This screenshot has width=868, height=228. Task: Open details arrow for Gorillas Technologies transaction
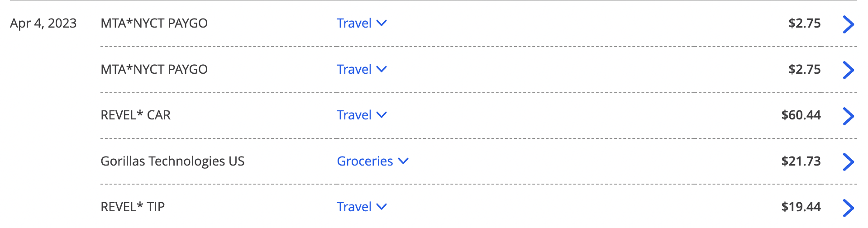pos(848,161)
